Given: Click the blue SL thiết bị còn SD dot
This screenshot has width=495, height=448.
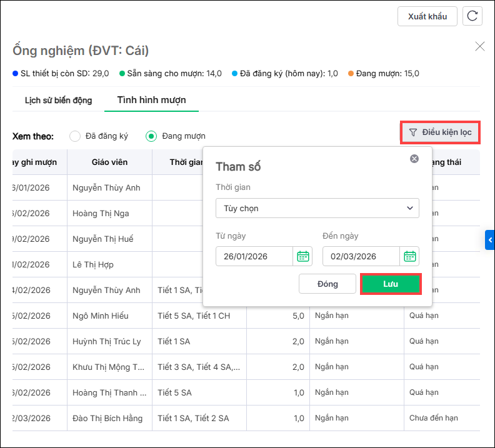Looking at the screenshot, I should tap(16, 74).
